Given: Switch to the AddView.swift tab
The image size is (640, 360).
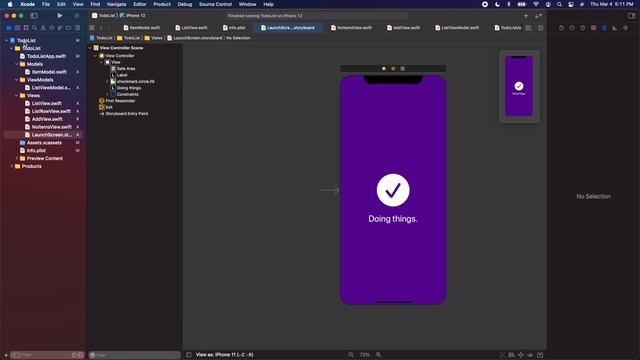Looking at the screenshot, I should pyautogui.click(x=404, y=28).
